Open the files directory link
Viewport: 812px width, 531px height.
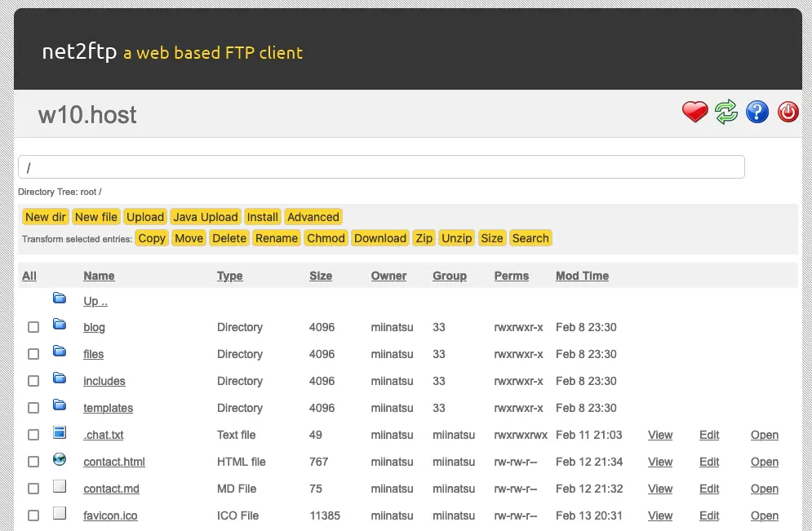(93, 354)
